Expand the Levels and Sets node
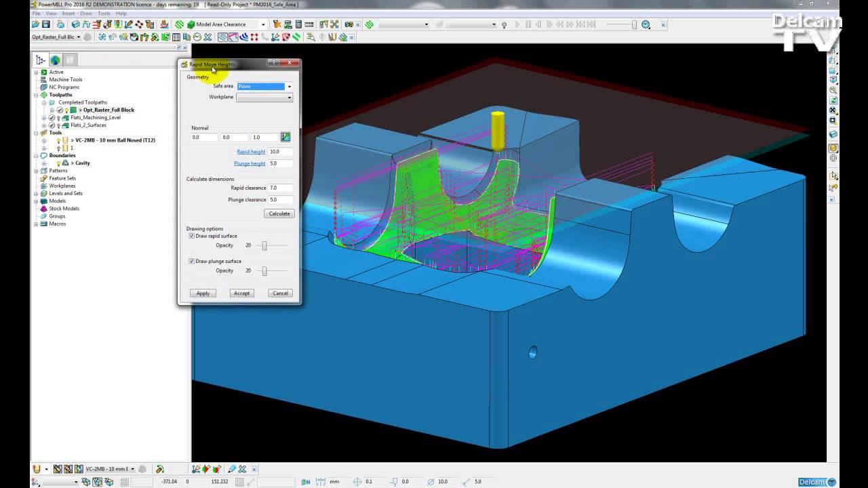Viewport: 868px width, 488px height. tap(36, 193)
